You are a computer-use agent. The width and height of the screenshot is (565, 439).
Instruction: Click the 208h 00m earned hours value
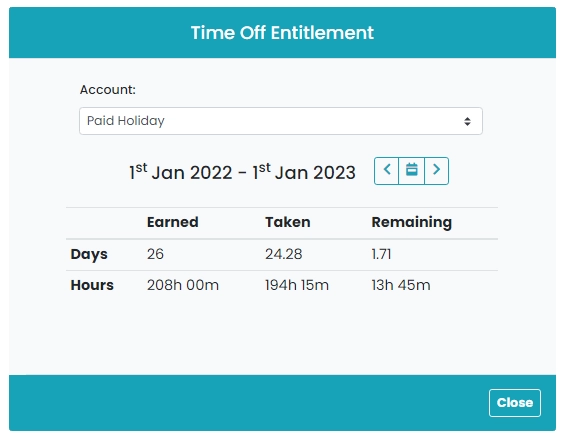point(183,285)
